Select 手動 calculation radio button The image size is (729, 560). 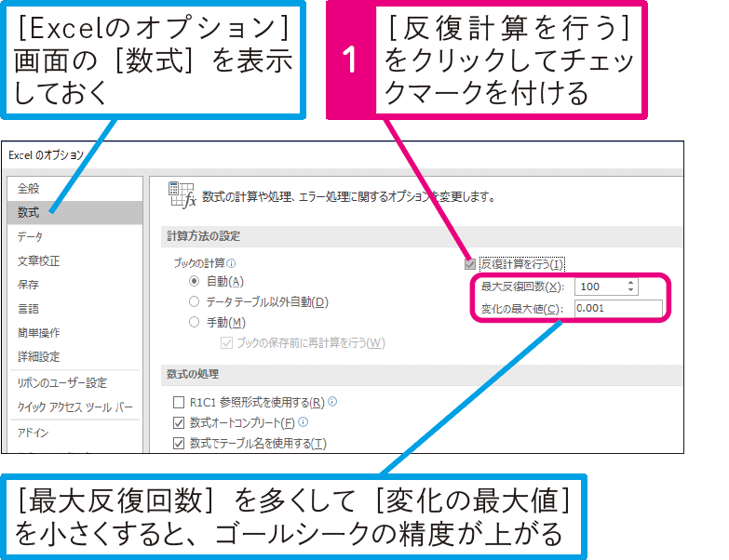tap(194, 322)
